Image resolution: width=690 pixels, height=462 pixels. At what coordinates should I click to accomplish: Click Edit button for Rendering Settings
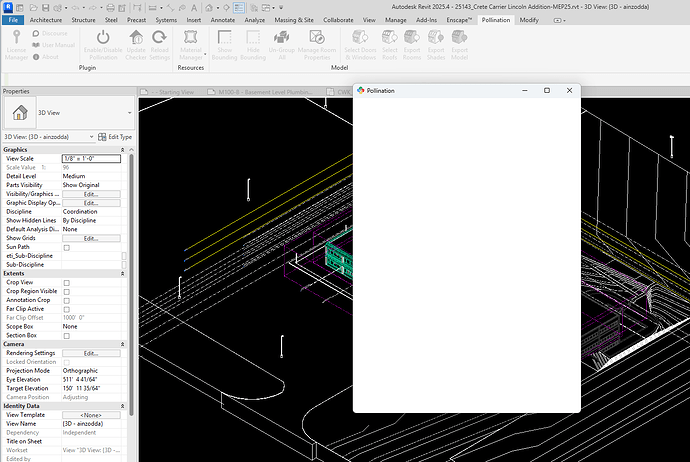tap(91, 353)
